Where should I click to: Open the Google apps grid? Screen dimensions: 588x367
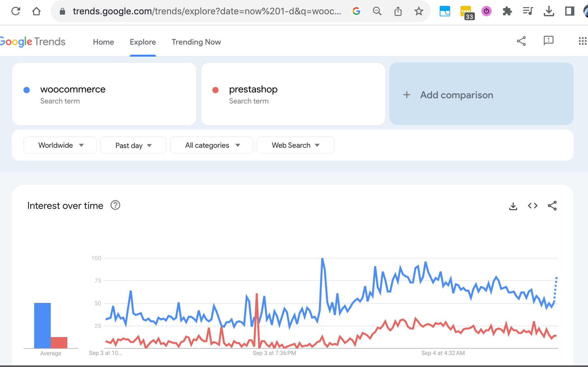(582, 41)
